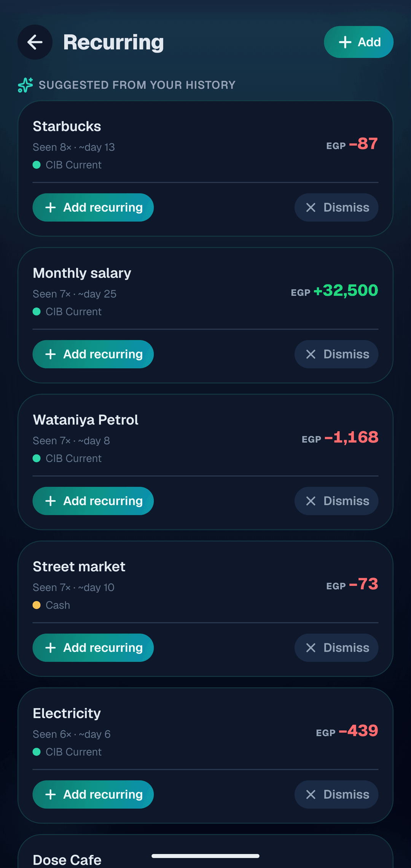
Task: Go back using the arrow icon
Action: 35,42
